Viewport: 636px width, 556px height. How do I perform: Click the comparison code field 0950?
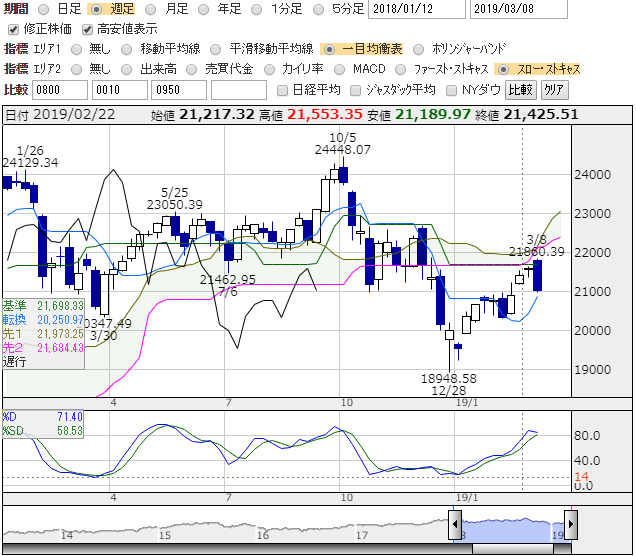pos(179,90)
